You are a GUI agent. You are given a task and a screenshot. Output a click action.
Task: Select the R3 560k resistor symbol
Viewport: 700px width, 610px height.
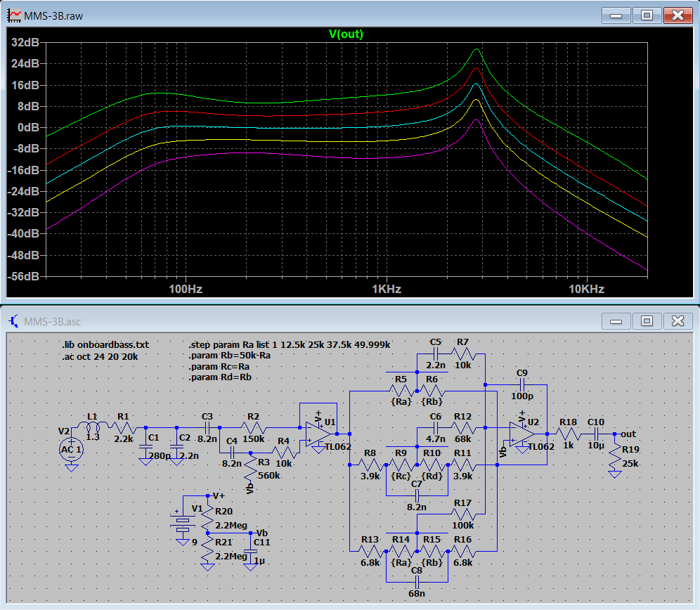250,467
